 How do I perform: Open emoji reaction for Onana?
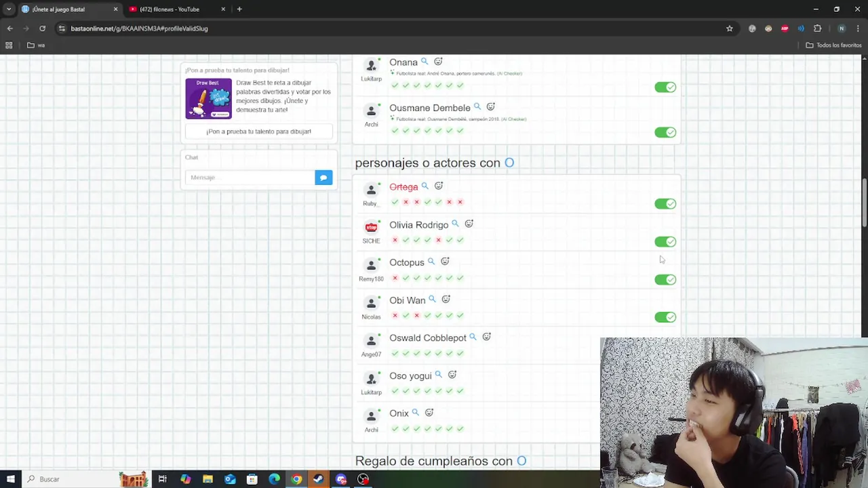point(438,62)
